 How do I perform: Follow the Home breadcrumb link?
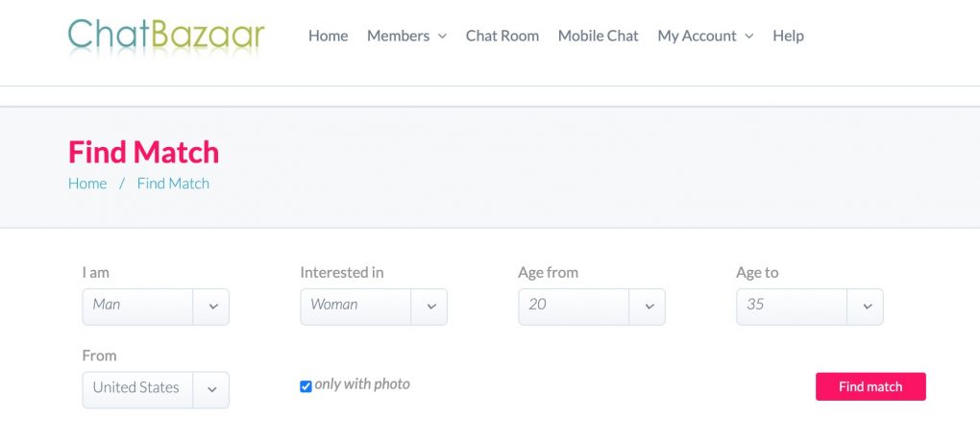pyautogui.click(x=87, y=184)
